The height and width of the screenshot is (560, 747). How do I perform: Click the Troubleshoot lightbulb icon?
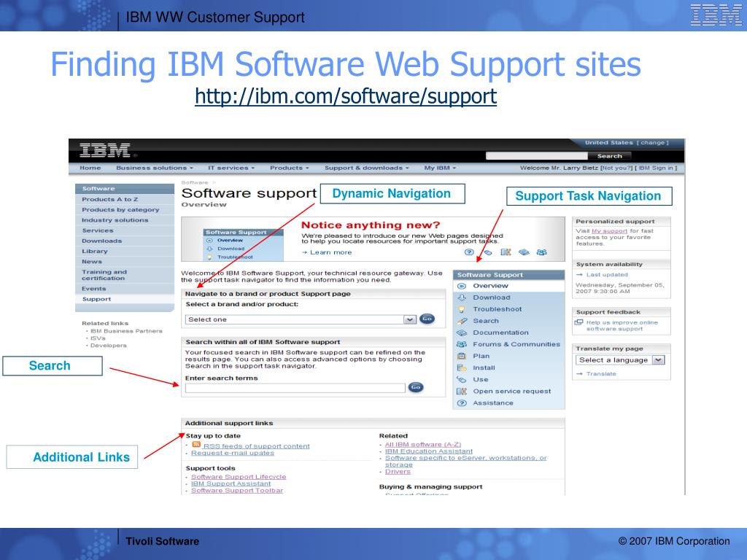(461, 309)
